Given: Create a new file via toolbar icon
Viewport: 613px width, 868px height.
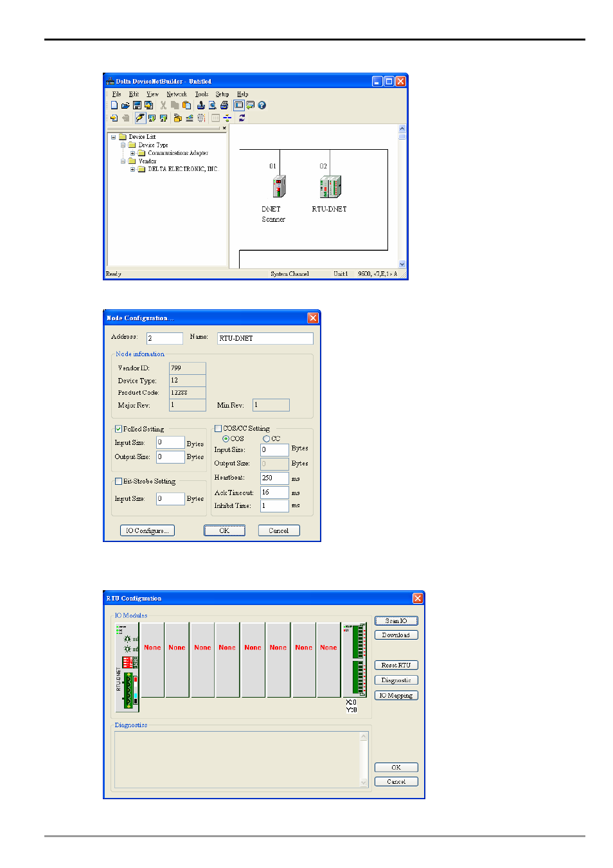Looking at the screenshot, I should point(114,105).
